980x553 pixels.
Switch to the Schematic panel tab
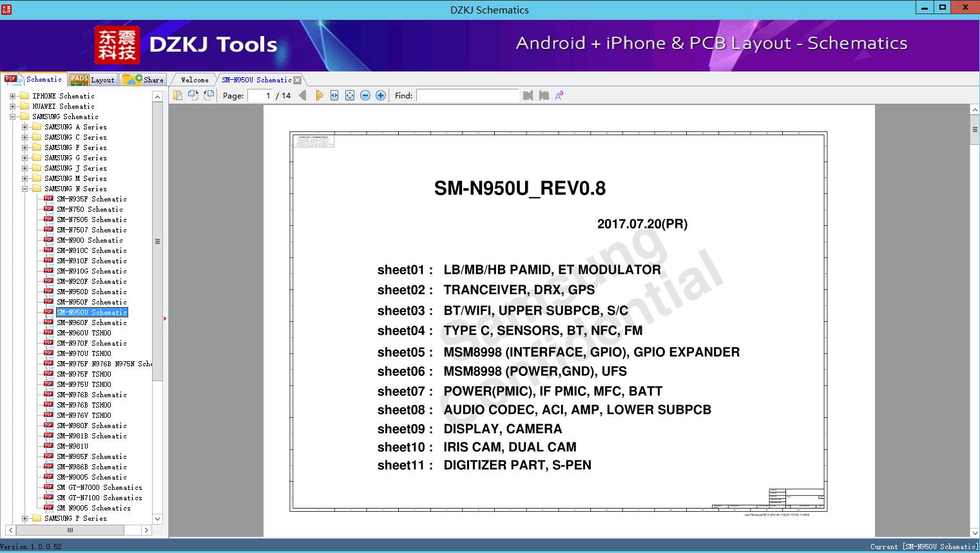(x=34, y=79)
